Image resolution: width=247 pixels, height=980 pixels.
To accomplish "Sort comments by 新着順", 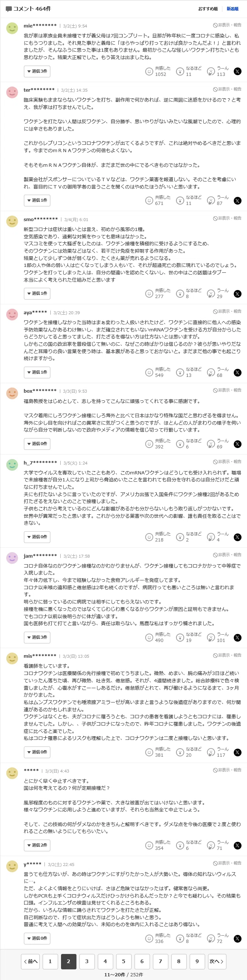I will (x=233, y=9).
